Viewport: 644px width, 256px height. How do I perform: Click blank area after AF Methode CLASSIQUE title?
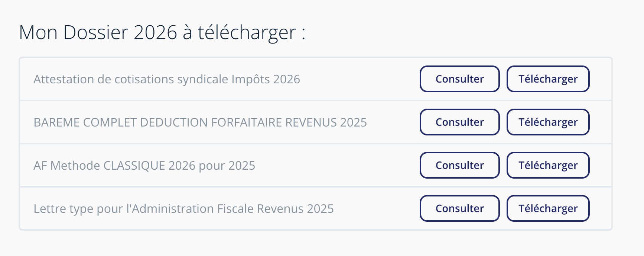[337, 166]
